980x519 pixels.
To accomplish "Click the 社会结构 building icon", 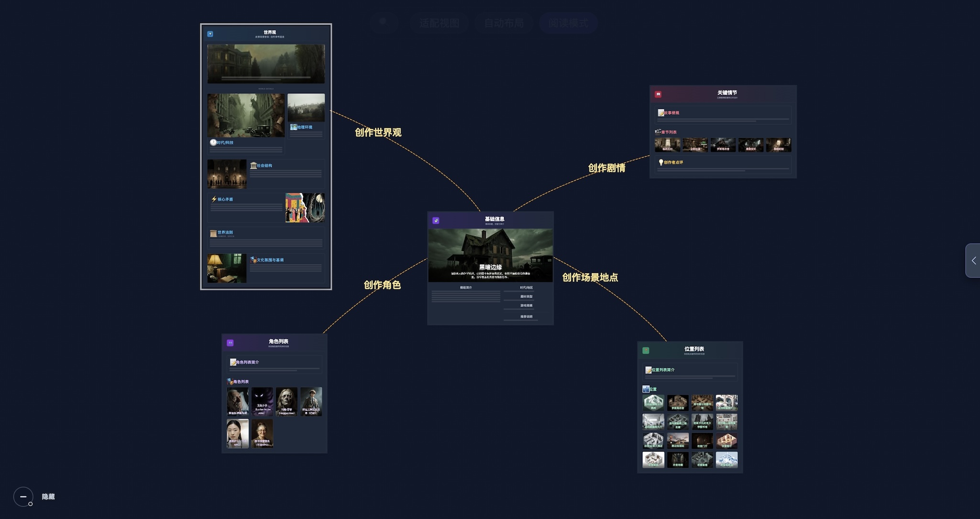I will click(253, 166).
